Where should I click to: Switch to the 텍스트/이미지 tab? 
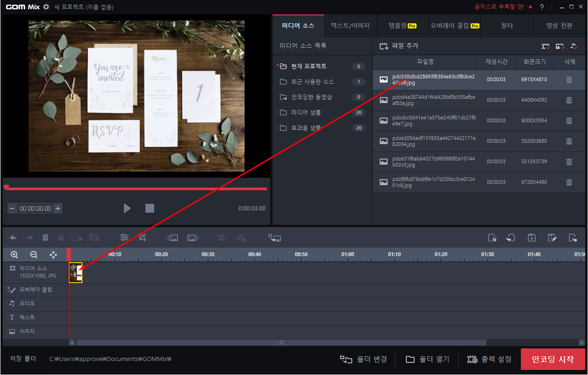tap(350, 26)
